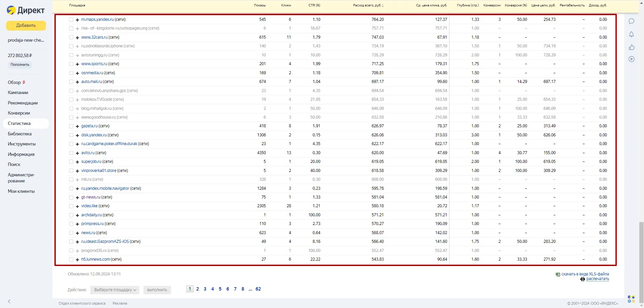Image resolution: width=644 pixels, height=308 pixels.
Task: Click the Yandex Direct logo
Action: 26,10
